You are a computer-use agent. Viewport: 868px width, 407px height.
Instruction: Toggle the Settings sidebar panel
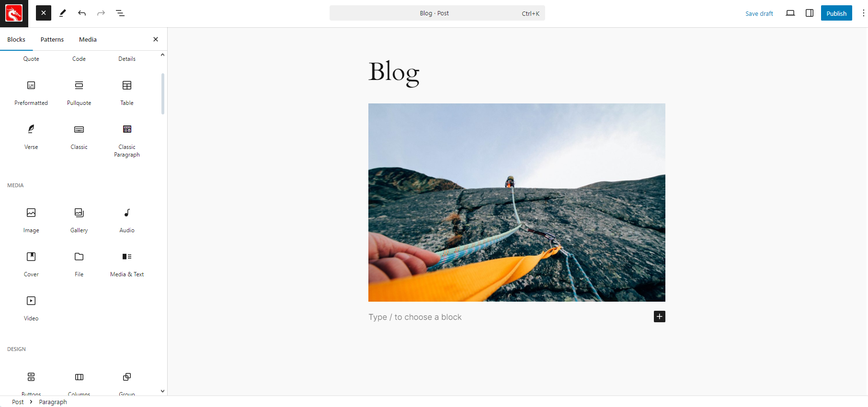pos(810,13)
